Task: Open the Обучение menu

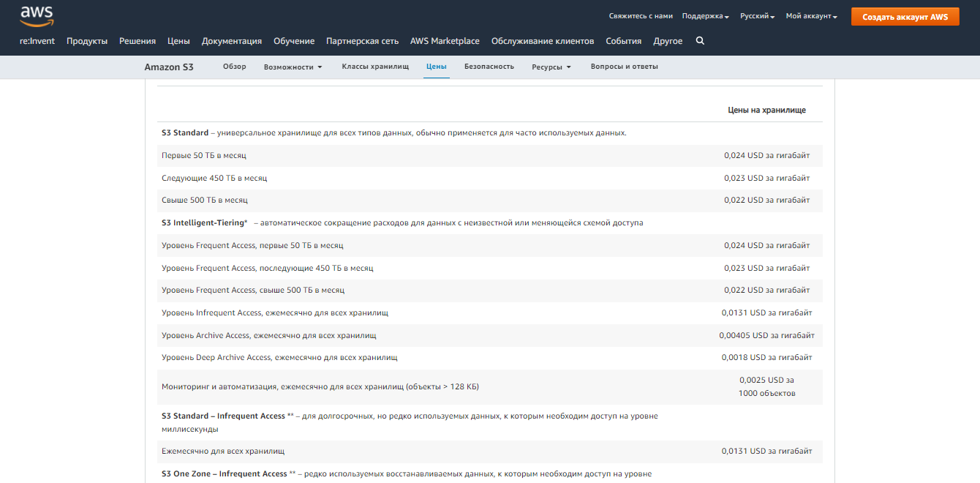Action: pos(294,41)
